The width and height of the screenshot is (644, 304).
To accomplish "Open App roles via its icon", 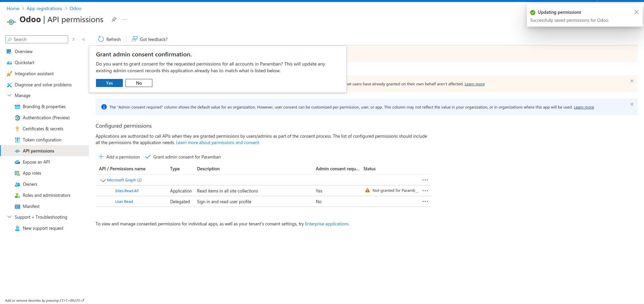I will [x=17, y=173].
